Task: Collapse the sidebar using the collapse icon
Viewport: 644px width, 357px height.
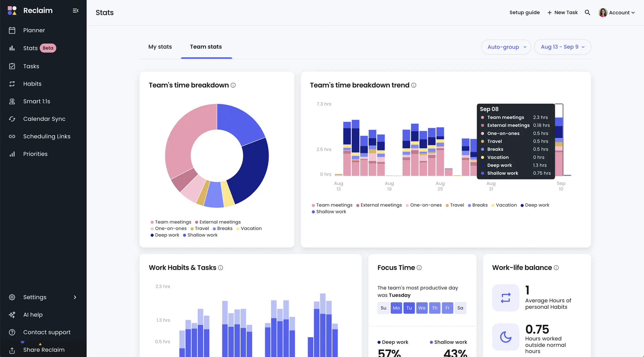Action: point(75,10)
